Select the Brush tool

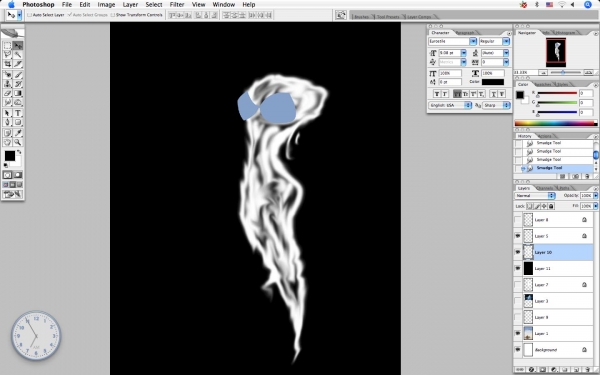18,75
